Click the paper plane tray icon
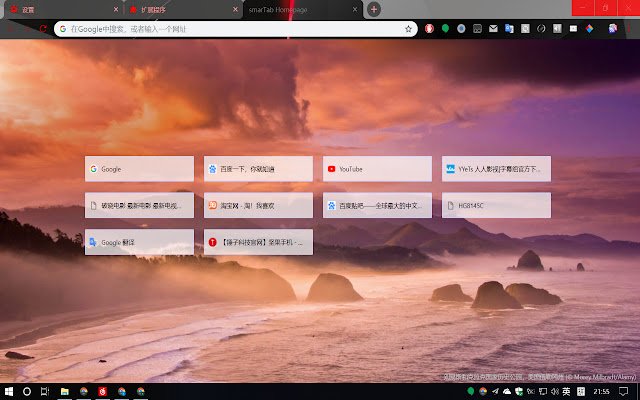Image resolution: width=640 pixels, height=400 pixels. [x=495, y=391]
